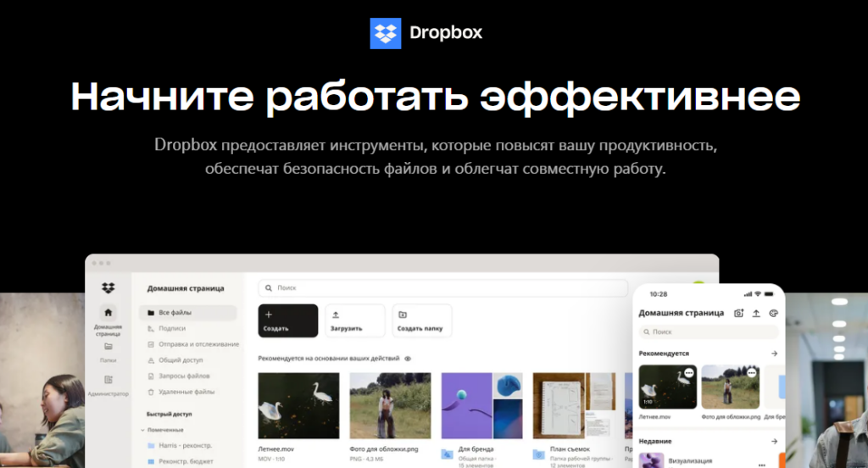
Task: Click the people icon beside Общий доступ
Action: point(151,360)
